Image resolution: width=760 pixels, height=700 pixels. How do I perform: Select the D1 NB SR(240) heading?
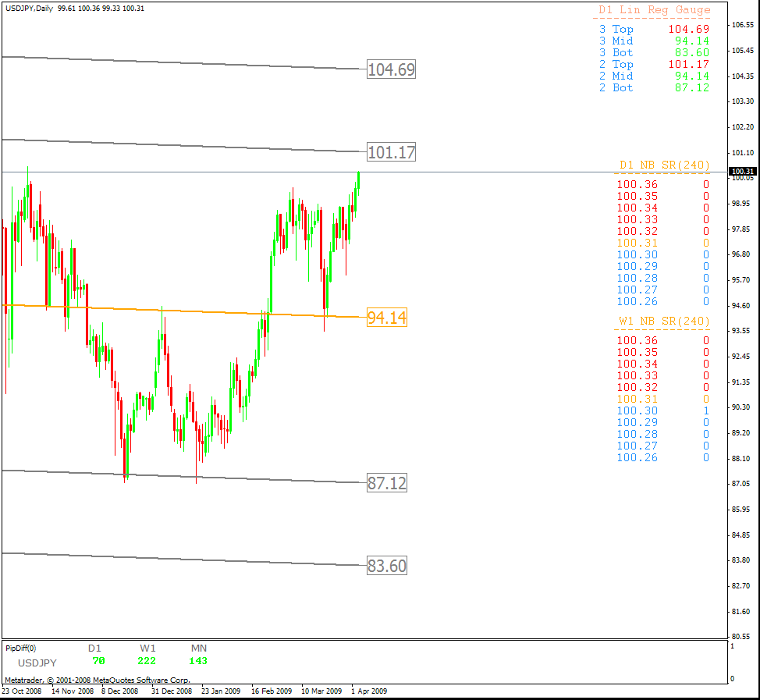665,165
